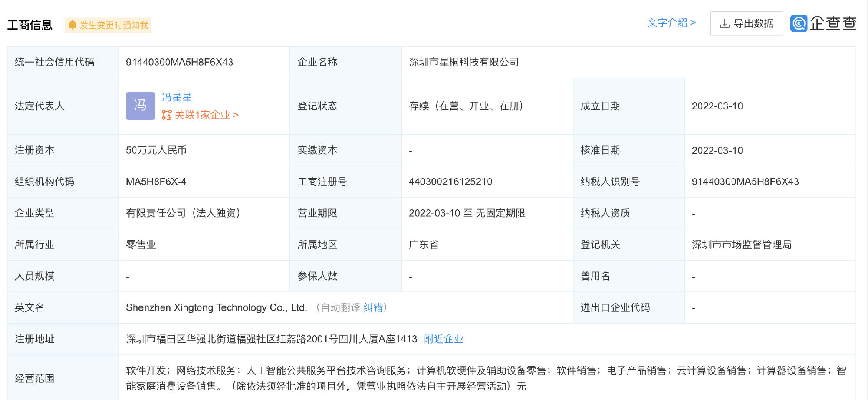The width and height of the screenshot is (868, 400).
Task: Open legal representative 冯星星 profile link
Action: pos(177,97)
